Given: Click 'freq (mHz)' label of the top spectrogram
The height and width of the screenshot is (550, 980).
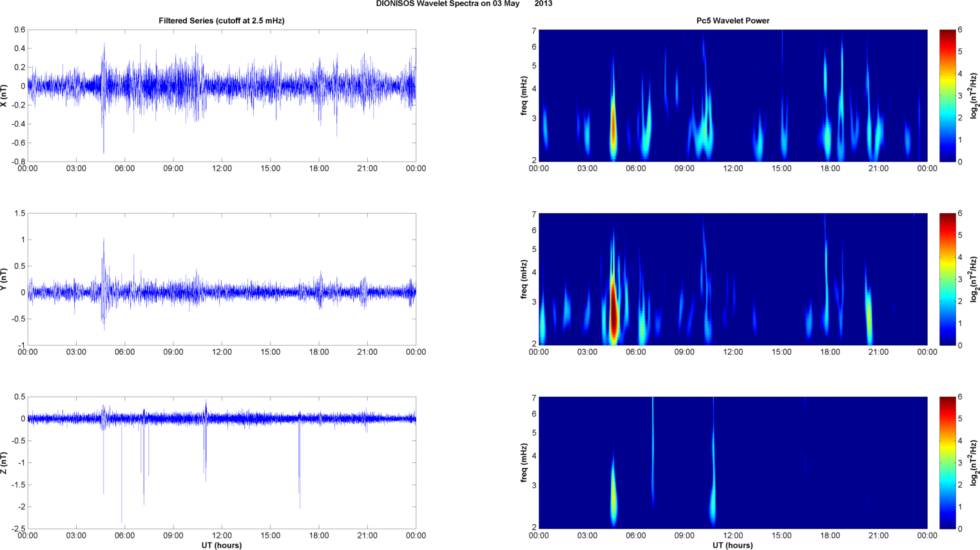Looking at the screenshot, I should coord(524,95).
